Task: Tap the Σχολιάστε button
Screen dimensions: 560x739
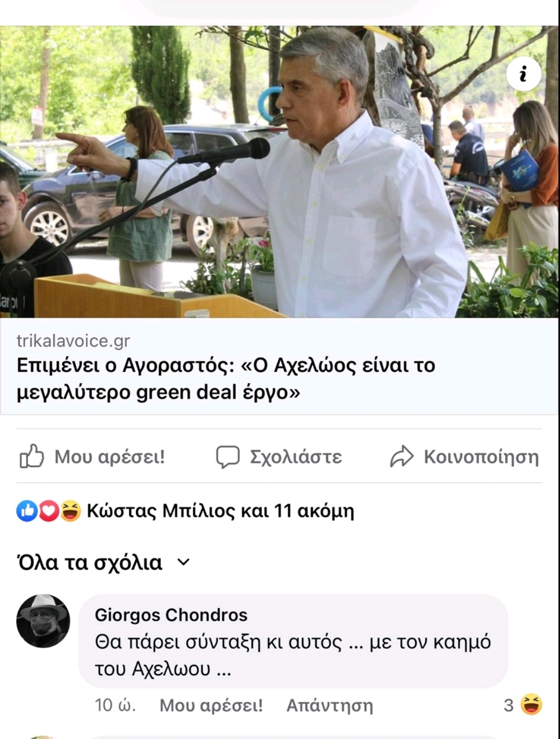Action: click(279, 457)
